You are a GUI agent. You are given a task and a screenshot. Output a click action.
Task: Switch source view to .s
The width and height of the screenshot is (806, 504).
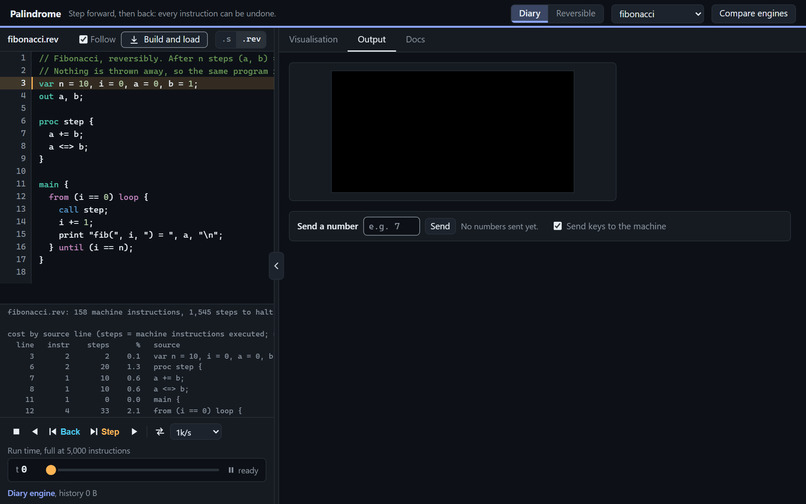226,39
